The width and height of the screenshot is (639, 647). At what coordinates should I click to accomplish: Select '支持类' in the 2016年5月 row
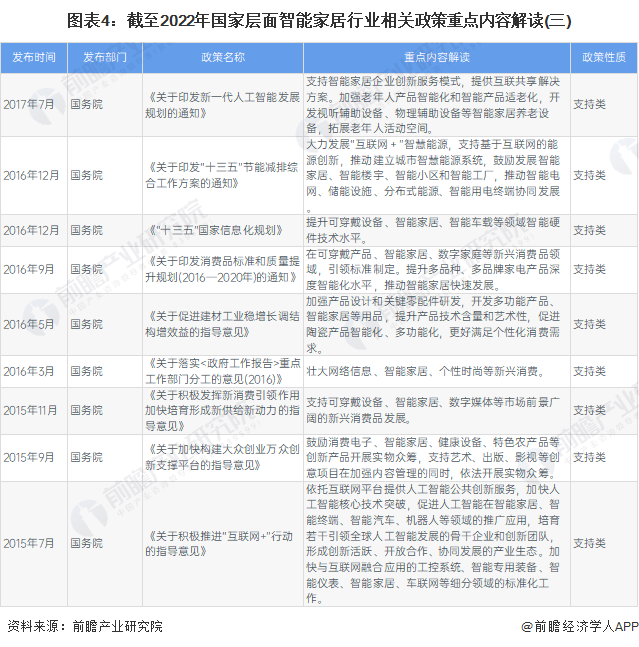(589, 324)
